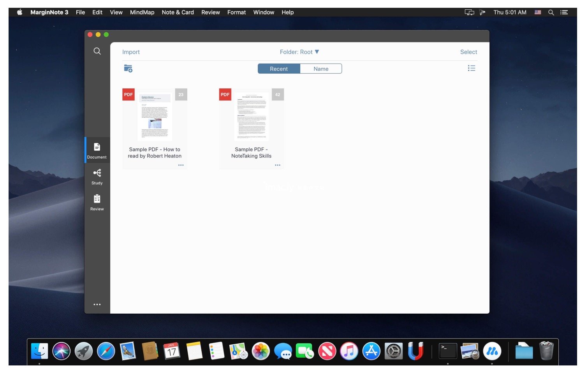
Task: Open the File menu
Action: [x=80, y=12]
